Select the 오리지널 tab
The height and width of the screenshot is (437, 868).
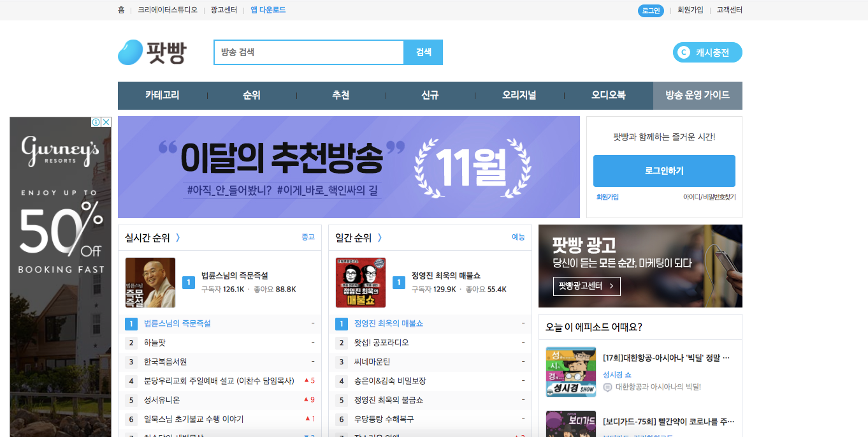519,94
